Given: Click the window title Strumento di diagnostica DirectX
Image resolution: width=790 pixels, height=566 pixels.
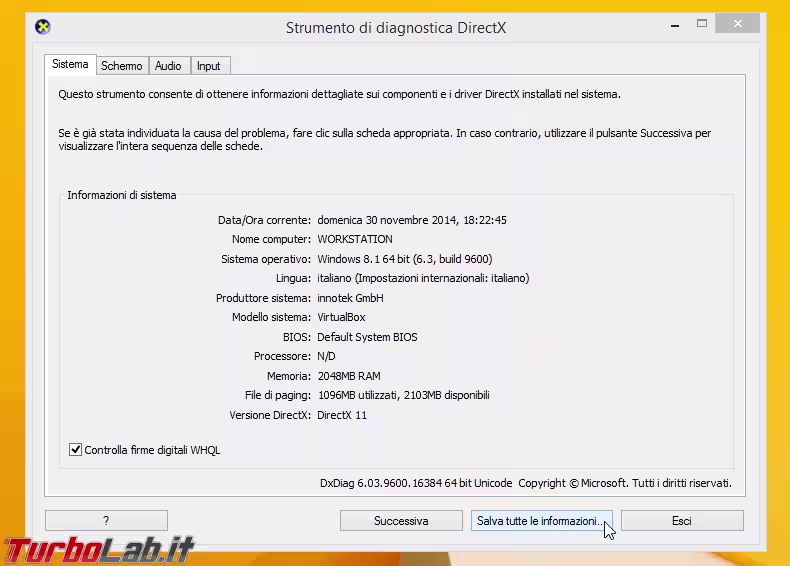Looking at the screenshot, I should (396, 28).
